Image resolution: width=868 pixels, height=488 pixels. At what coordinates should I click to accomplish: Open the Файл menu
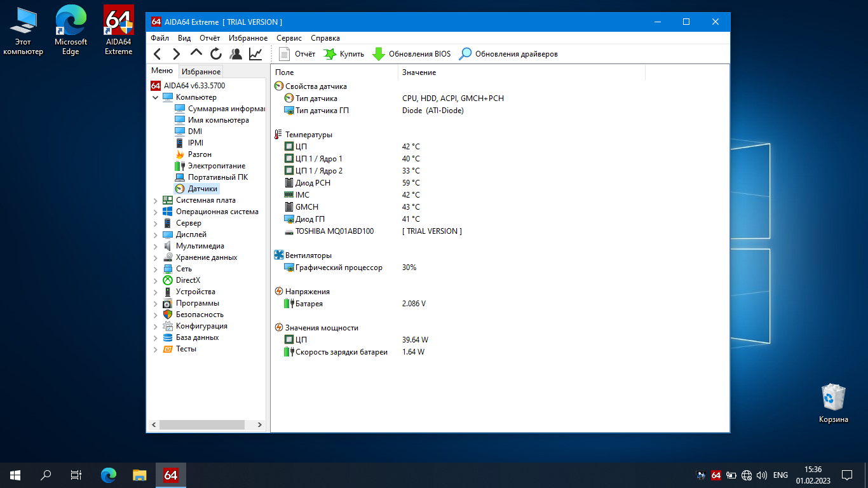[x=159, y=38]
